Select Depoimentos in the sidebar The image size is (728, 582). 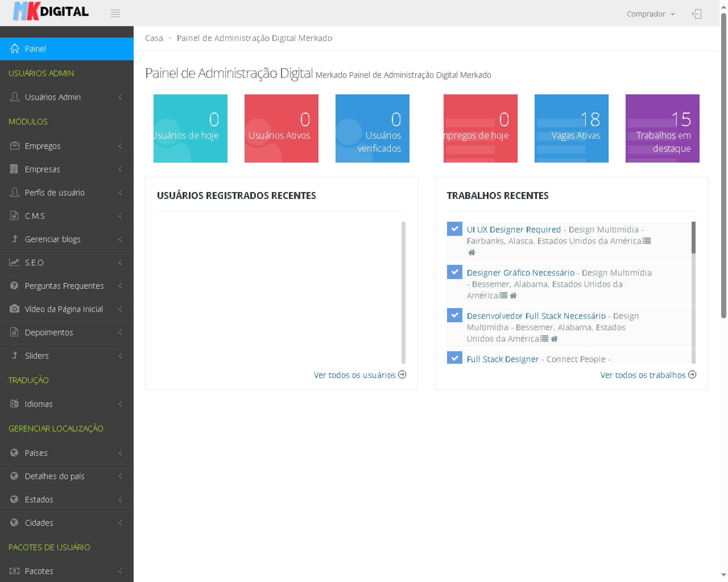pos(49,332)
